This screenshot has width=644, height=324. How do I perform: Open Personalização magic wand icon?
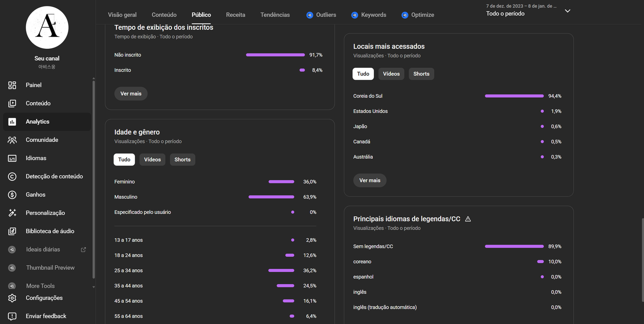(x=12, y=213)
